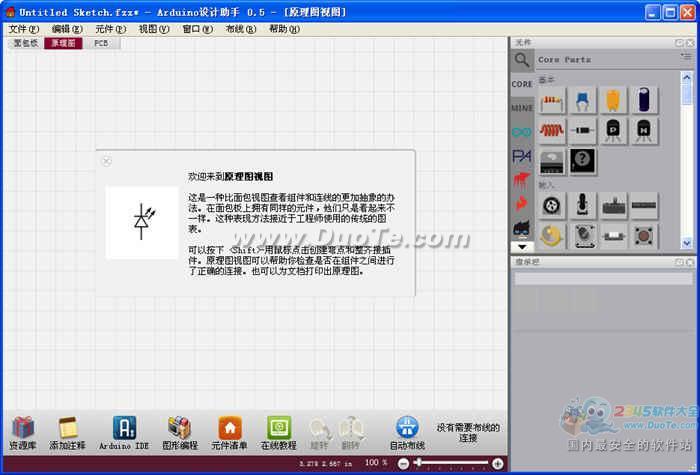The width and height of the screenshot is (700, 475).
Task: Select the red inductor coil part
Action: coord(552,131)
